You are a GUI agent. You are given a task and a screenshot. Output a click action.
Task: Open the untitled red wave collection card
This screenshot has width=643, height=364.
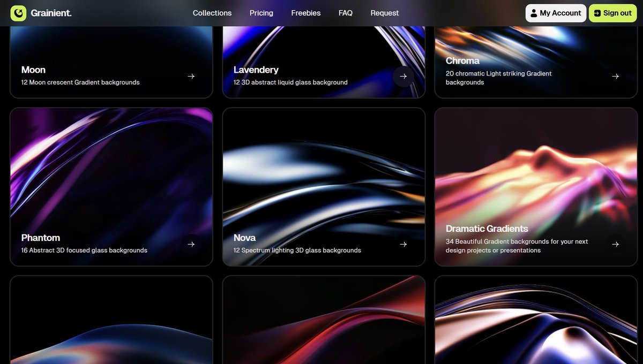[324, 320]
